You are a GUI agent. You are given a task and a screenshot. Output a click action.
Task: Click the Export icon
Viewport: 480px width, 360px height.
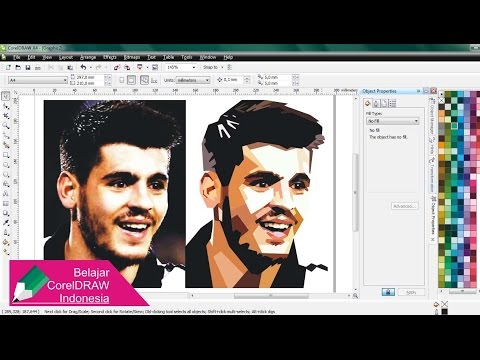127,68
